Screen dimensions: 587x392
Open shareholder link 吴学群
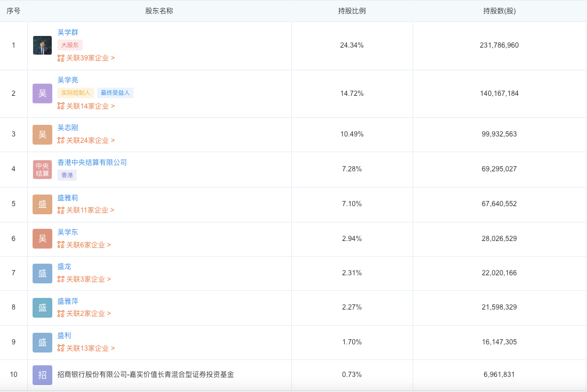pos(68,33)
